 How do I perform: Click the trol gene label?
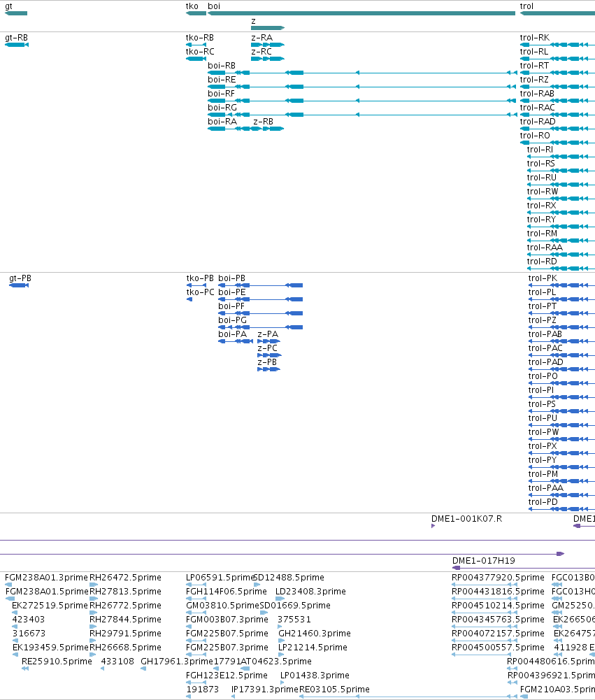[526, 6]
